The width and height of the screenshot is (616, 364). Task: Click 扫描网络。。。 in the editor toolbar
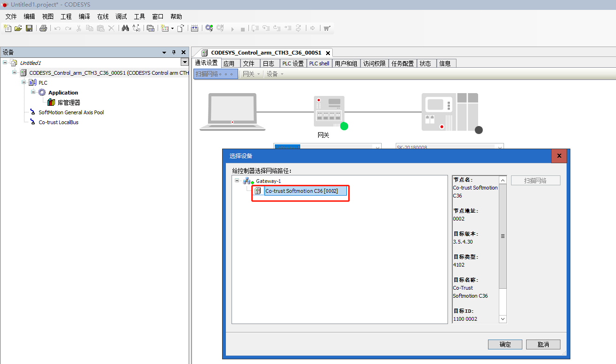[x=216, y=74]
